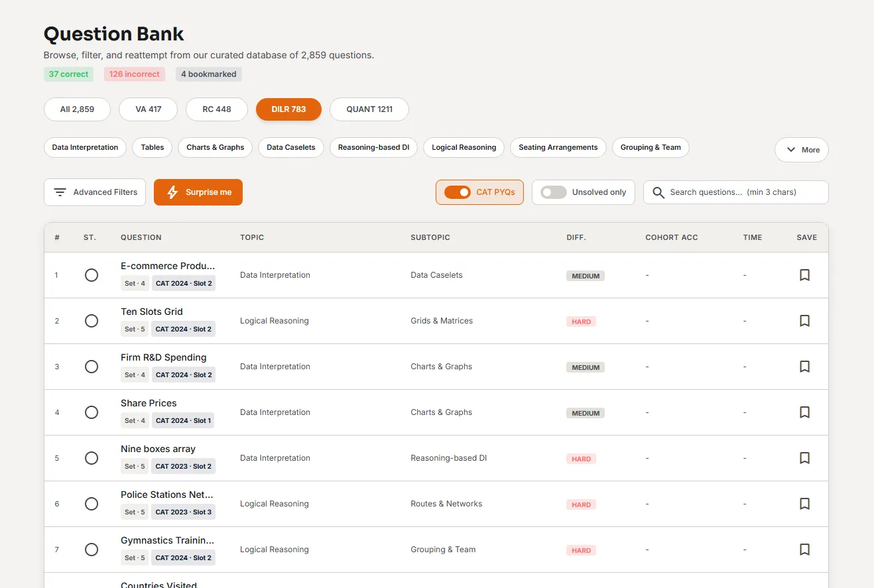The image size is (874, 588).
Task: Filter by Data Interpretation topic chip
Action: coord(85,147)
